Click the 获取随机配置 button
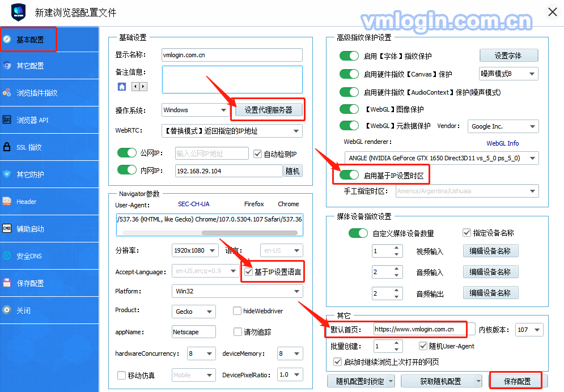The width and height of the screenshot is (564, 392). (442, 381)
